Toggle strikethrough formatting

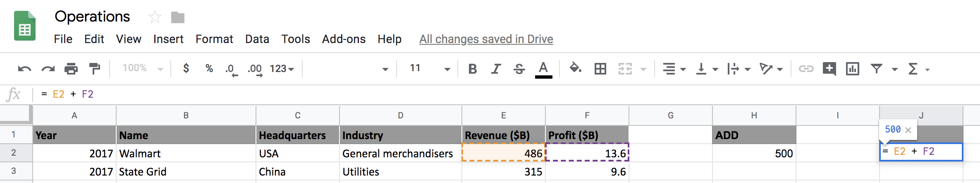coord(519,69)
